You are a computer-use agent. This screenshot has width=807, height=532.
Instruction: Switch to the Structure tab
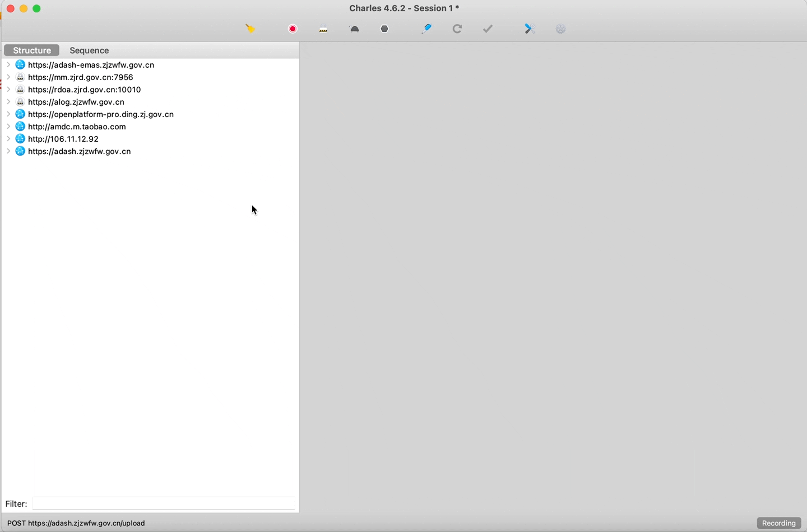click(32, 50)
